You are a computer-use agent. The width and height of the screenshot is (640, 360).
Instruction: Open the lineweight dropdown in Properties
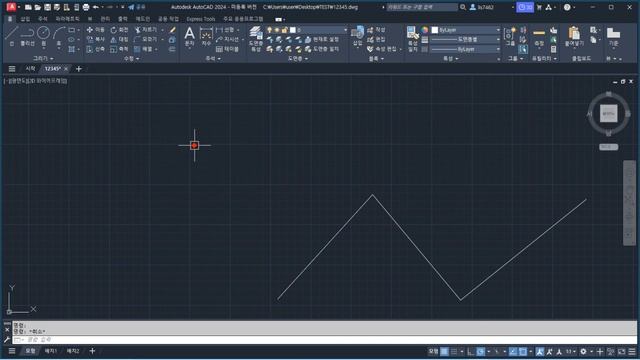point(465,39)
